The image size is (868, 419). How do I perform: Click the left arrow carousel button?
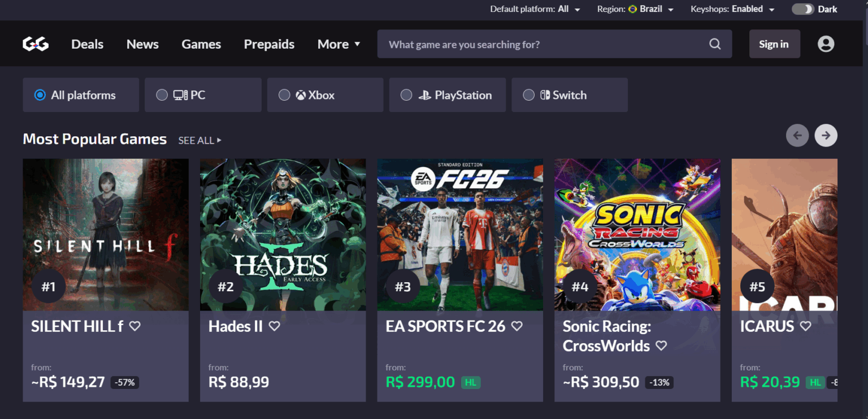click(x=797, y=136)
